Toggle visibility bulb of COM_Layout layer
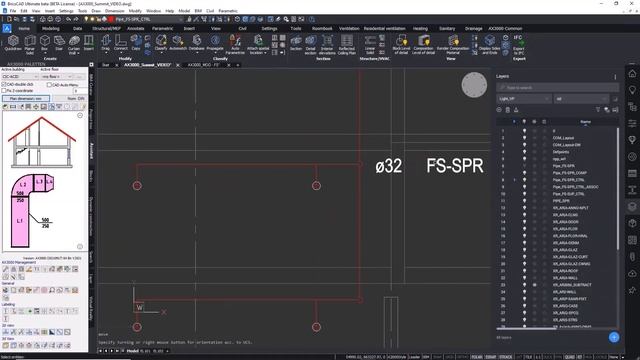Image resolution: width=640 pixels, height=360 pixels. click(x=524, y=138)
